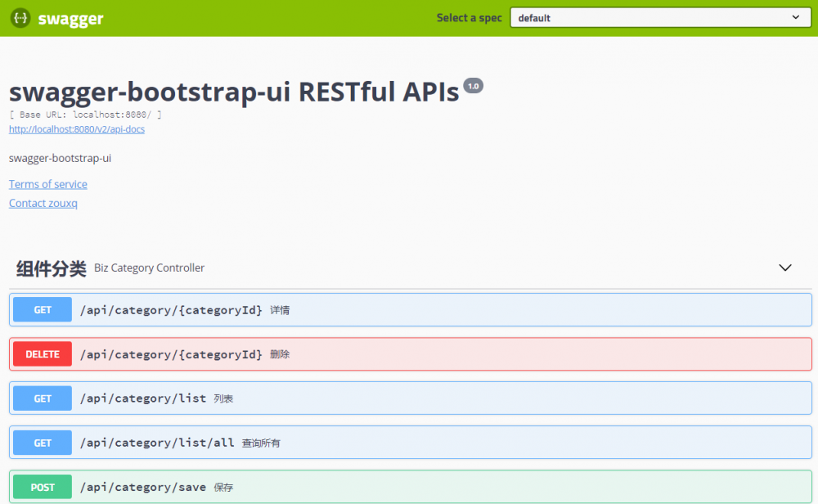This screenshot has height=504, width=818.
Task: Open the Terms of service link
Action: tap(48, 184)
